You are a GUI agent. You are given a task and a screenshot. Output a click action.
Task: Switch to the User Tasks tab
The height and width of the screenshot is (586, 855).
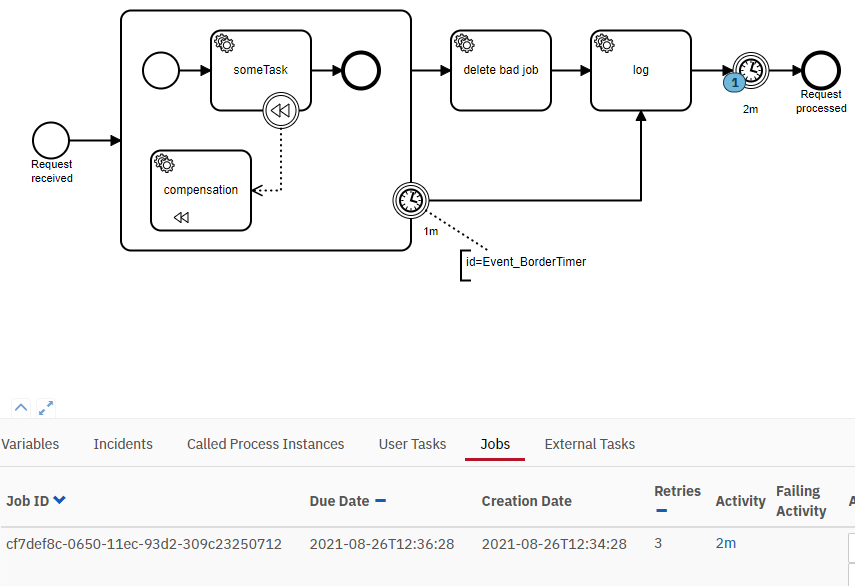(412, 444)
